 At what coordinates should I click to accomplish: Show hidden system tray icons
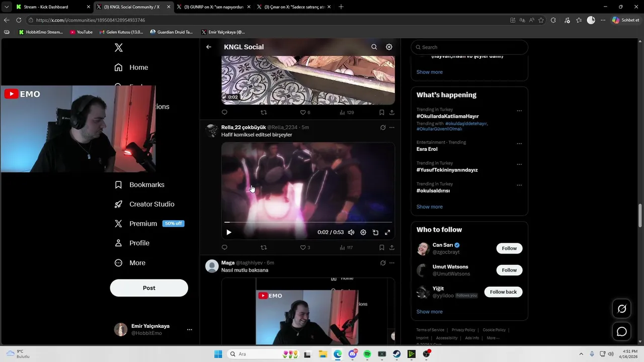coord(581,354)
